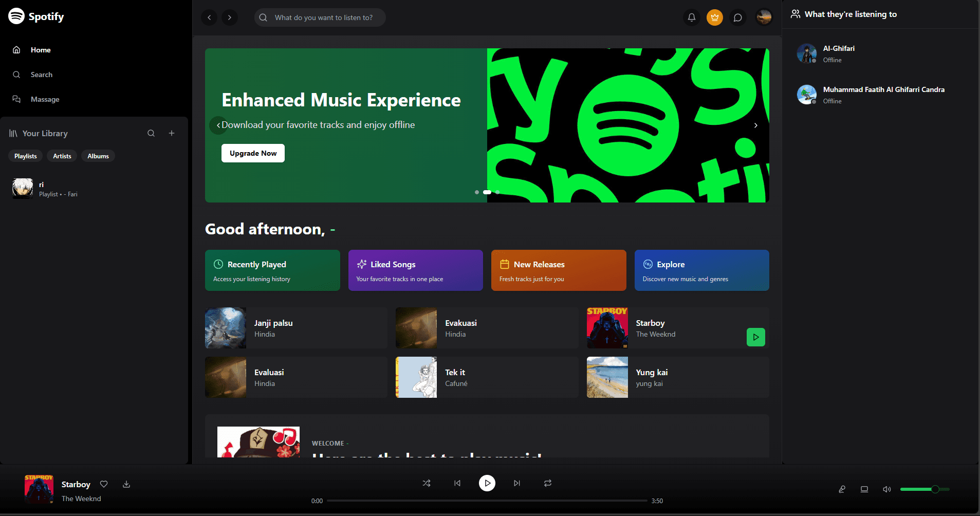The image size is (980, 516).
Task: Open notifications bell
Action: 692,17
